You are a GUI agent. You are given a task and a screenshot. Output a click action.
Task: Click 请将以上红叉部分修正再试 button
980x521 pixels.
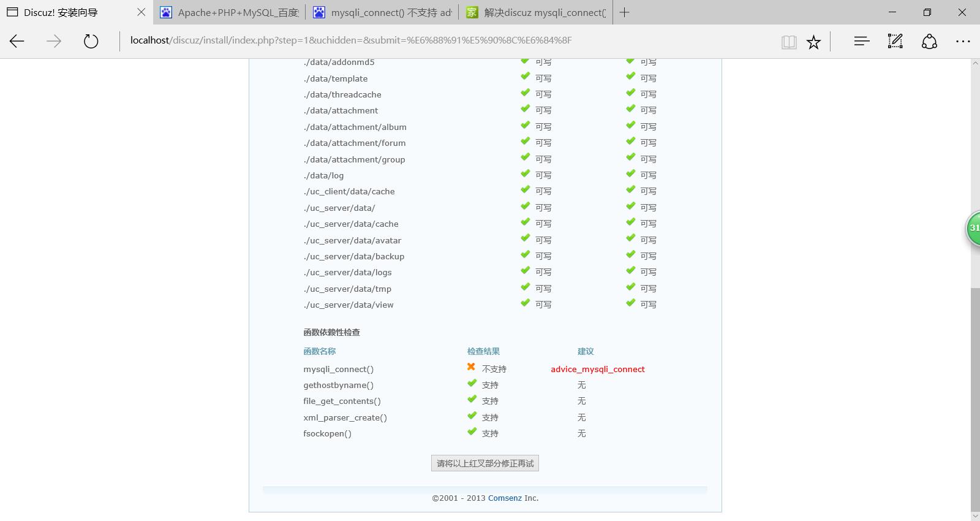pos(485,463)
